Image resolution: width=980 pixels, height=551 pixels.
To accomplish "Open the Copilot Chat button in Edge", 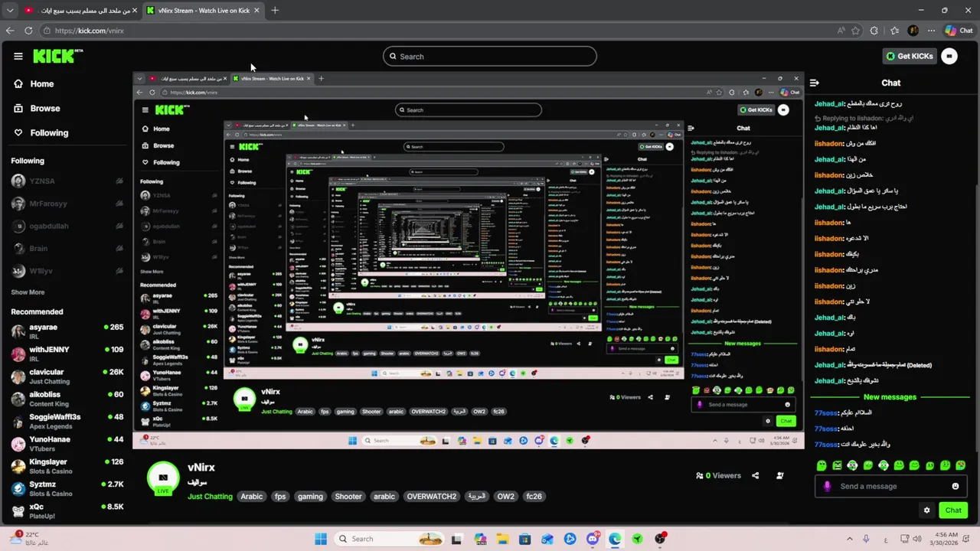I will pos(959,31).
